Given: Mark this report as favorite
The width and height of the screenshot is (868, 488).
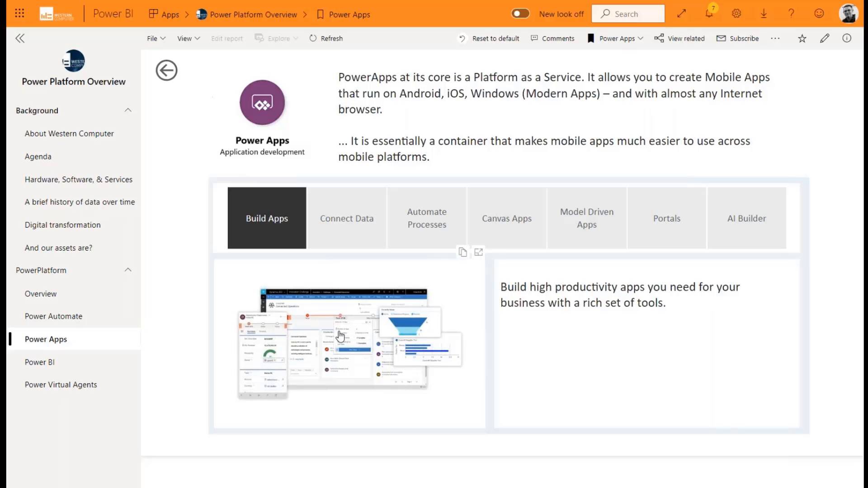Looking at the screenshot, I should point(802,38).
